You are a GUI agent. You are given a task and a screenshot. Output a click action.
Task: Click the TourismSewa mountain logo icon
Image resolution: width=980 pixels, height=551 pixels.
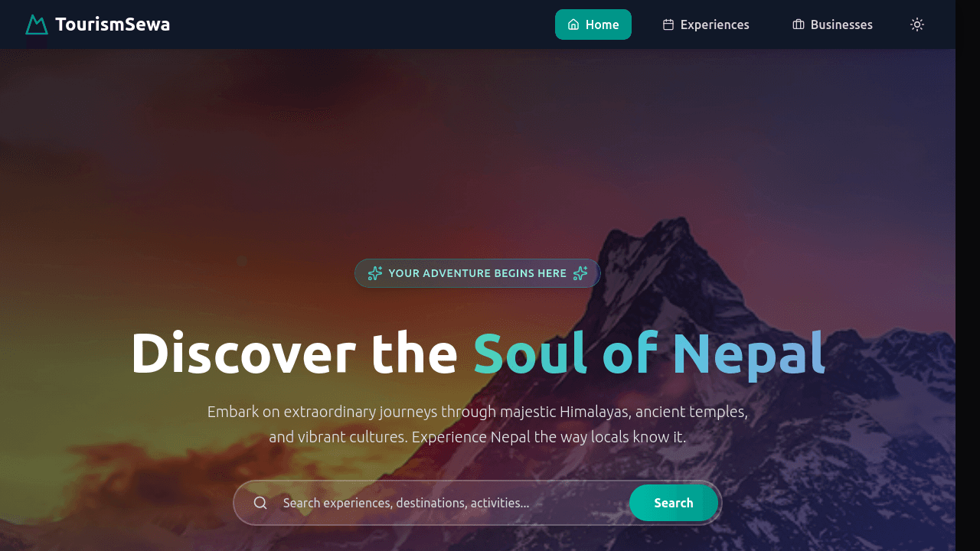coord(37,24)
